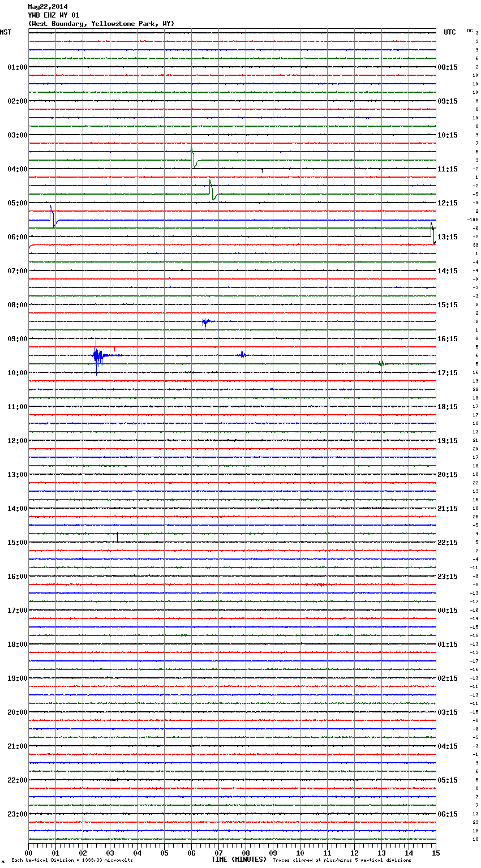
Task: Click the date text May22,2014
Action: [48, 7]
